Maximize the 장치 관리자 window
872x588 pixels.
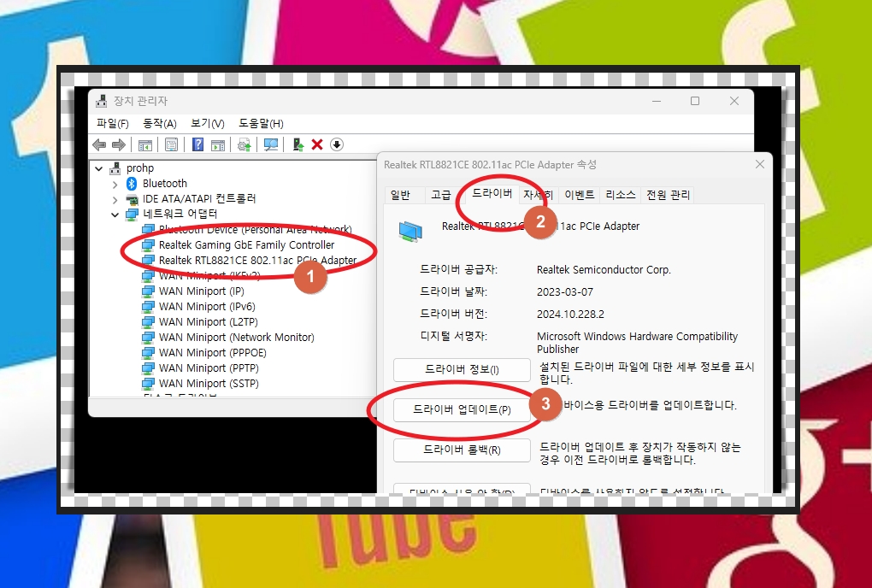coord(694,101)
